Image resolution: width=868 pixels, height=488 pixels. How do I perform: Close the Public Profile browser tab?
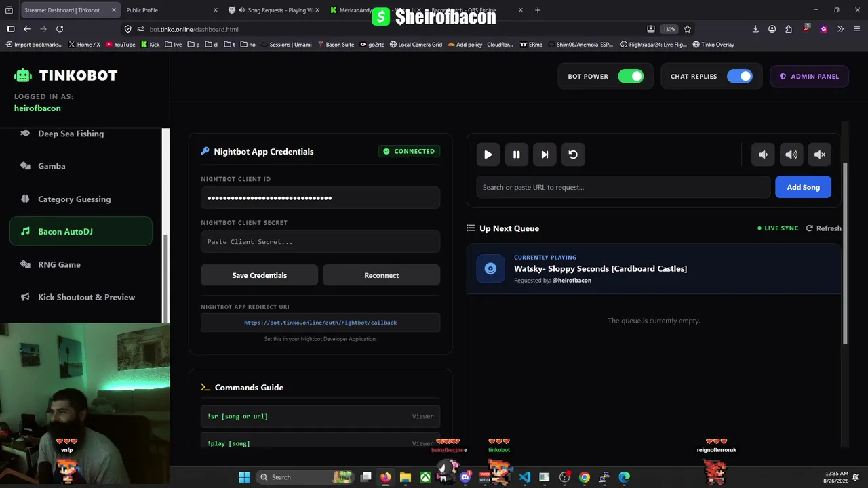pos(216,10)
